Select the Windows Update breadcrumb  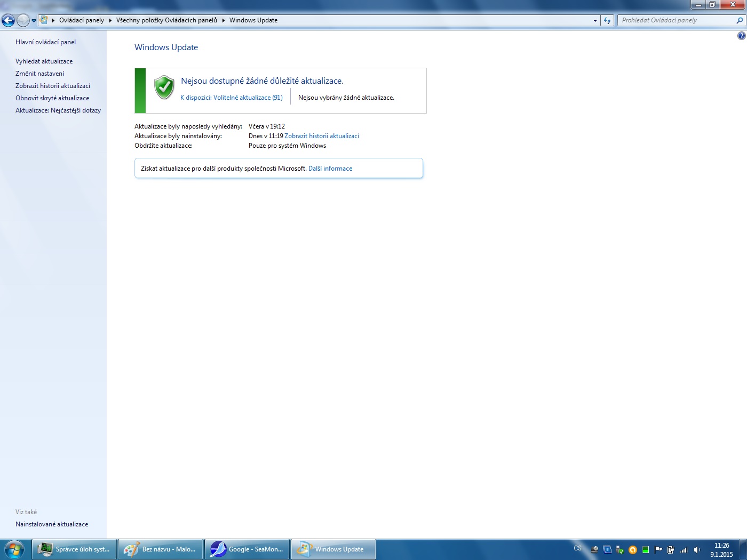pos(253,20)
